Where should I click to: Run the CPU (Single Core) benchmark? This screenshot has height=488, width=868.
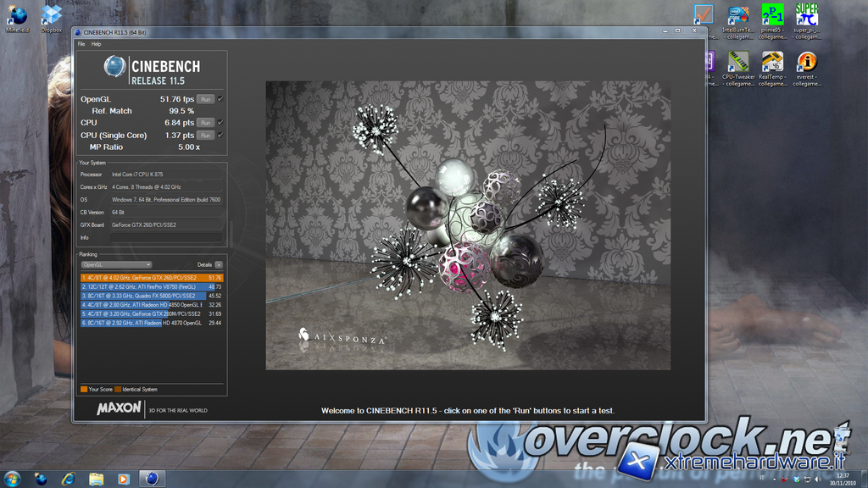click(205, 136)
